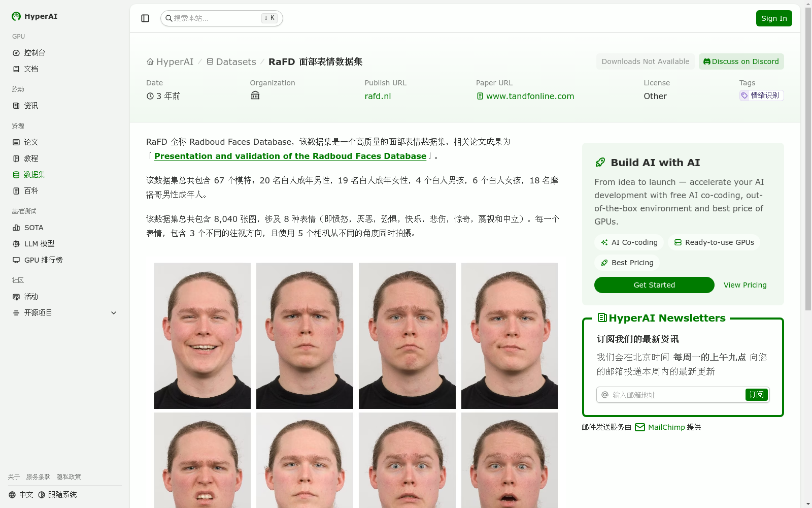Click Downloads Not Available button

[x=646, y=61]
